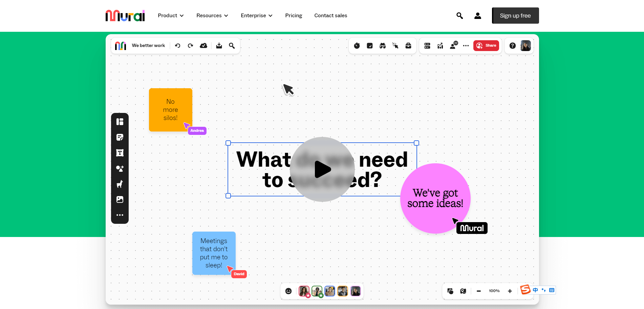
Task: Click the first collaborator avatar with red star
Action: point(304,291)
